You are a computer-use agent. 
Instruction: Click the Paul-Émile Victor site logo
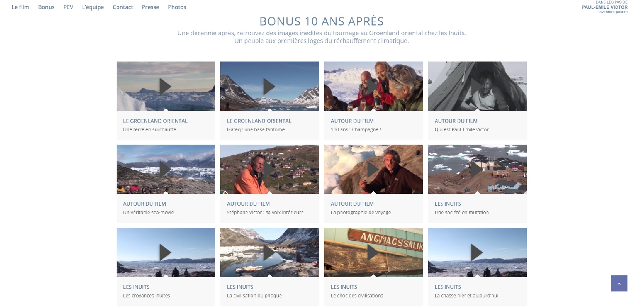coord(605,7)
